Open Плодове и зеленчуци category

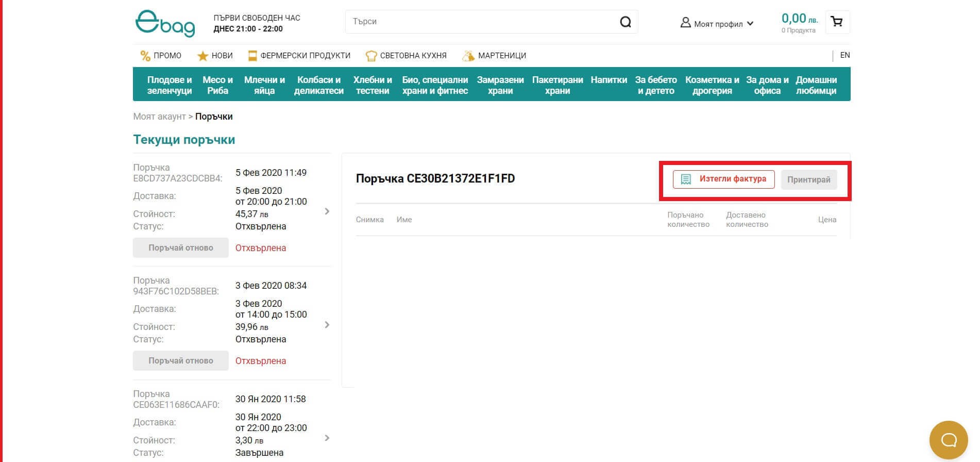(169, 85)
